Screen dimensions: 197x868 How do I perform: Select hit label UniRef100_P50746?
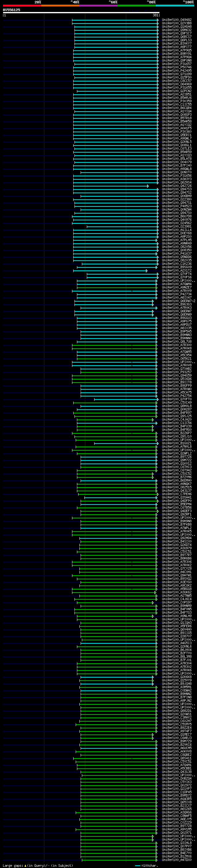pyautogui.click(x=177, y=67)
